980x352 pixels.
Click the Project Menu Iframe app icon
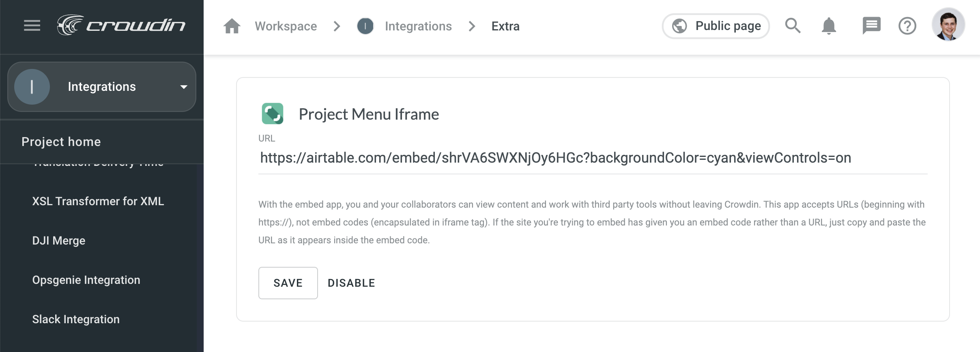[x=273, y=114]
